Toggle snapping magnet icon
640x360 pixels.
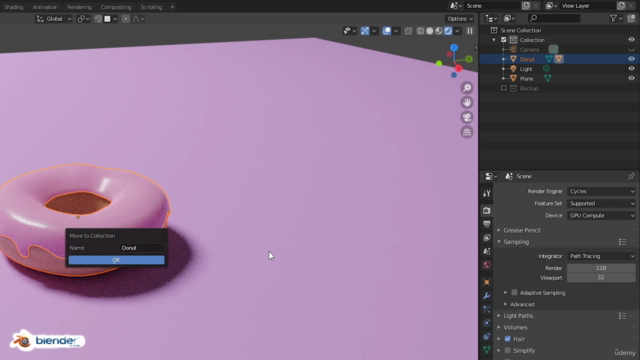98,19
